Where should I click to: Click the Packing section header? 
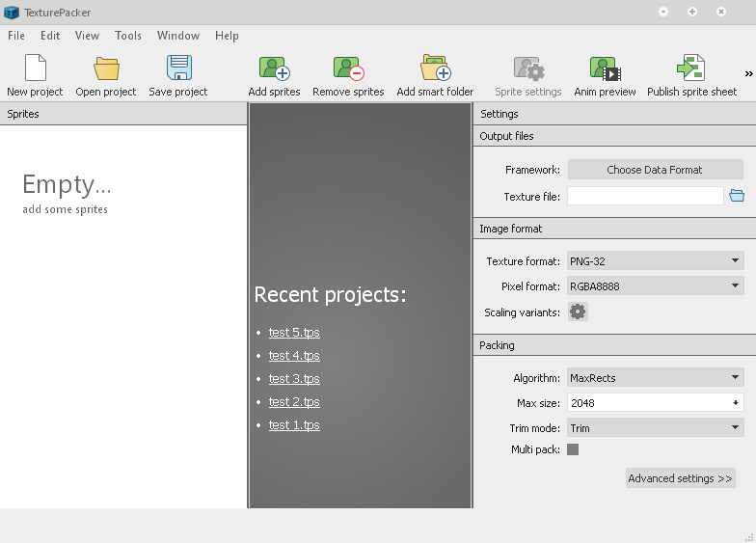point(615,345)
